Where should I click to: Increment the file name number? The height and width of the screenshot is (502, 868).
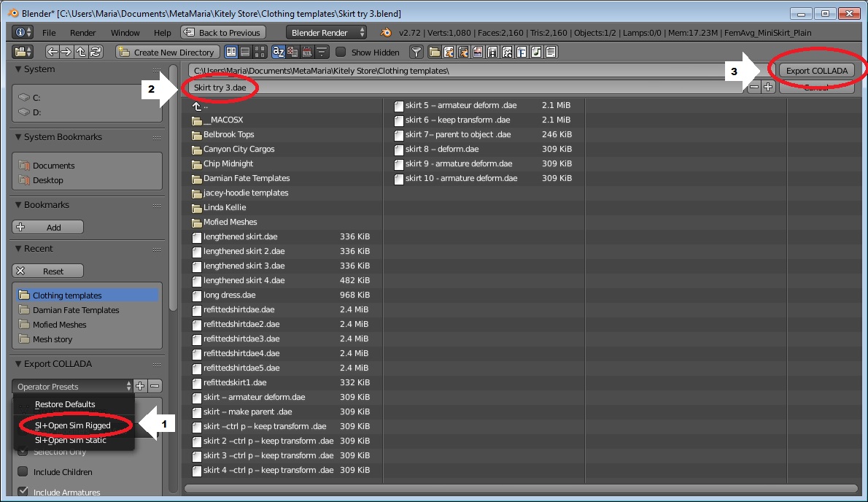(768, 87)
